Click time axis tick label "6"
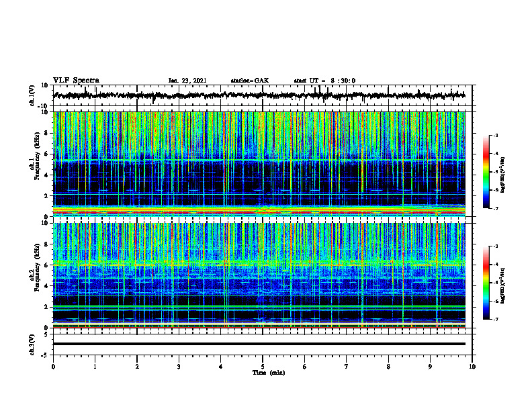The image size is (532, 411). point(305,367)
